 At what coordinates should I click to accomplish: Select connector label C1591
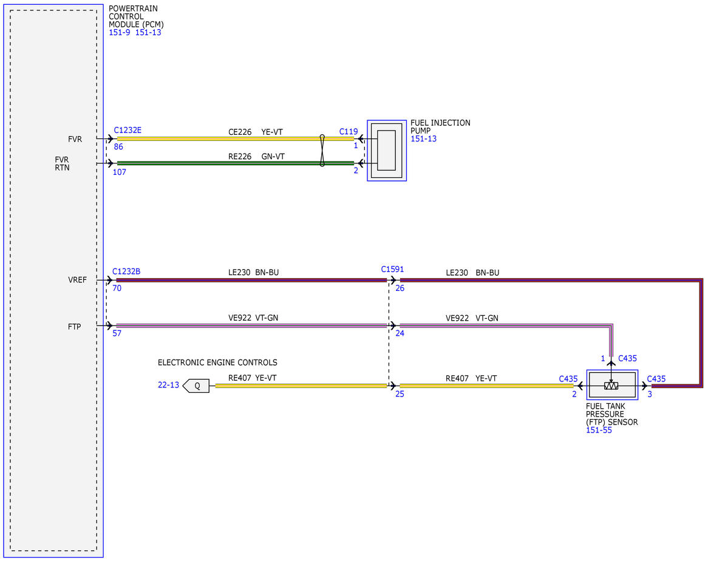(392, 270)
